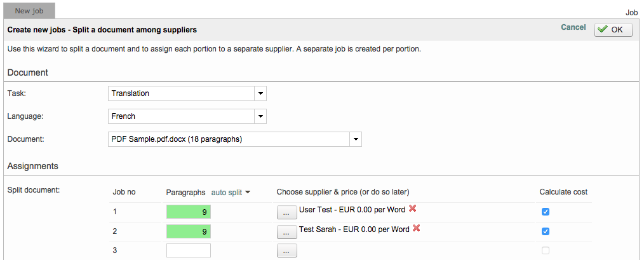Viewport: 644px width, 260px height.
Task: Open the Task dropdown showing Translation
Action: click(x=260, y=93)
